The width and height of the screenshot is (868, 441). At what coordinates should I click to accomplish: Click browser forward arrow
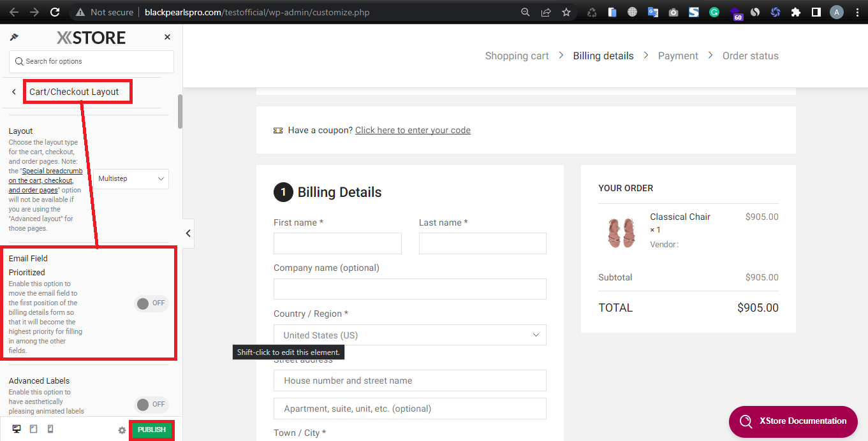[x=34, y=12]
